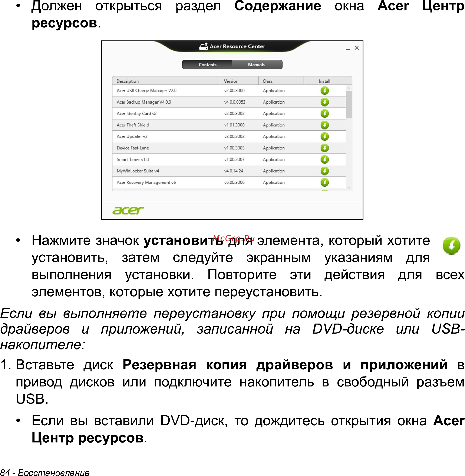The image size is (465, 476).
Task: Select the Acer Backup Manager V4.0.0 row
Action: (x=229, y=102)
